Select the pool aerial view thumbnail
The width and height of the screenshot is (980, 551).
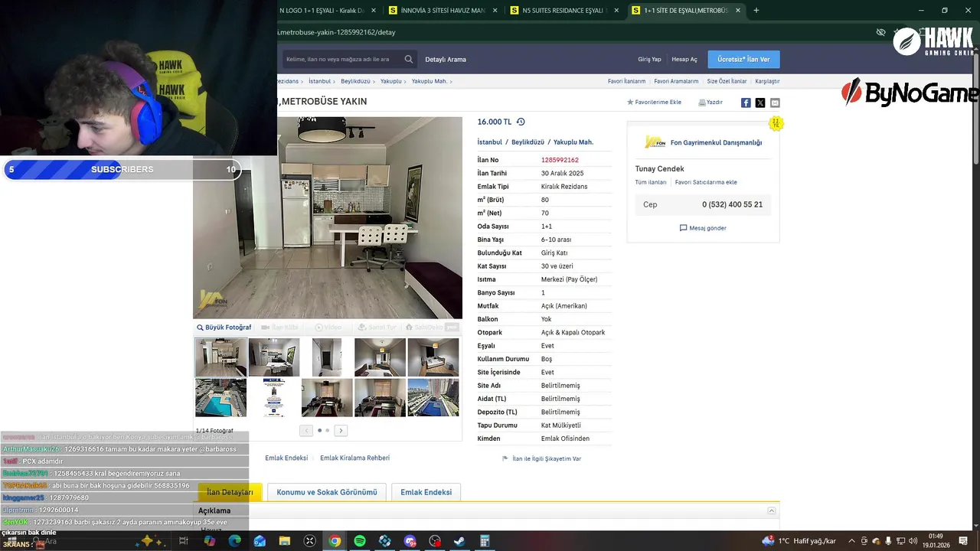pos(220,397)
